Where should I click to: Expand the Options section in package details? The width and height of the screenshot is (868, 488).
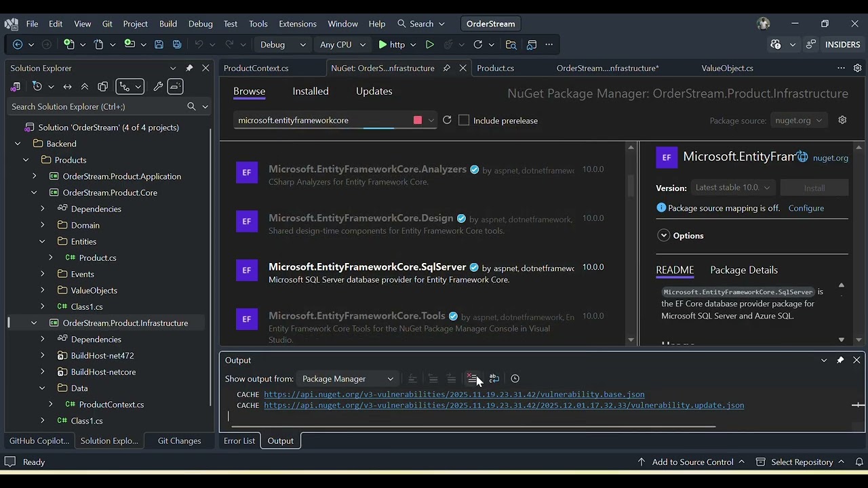click(663, 236)
